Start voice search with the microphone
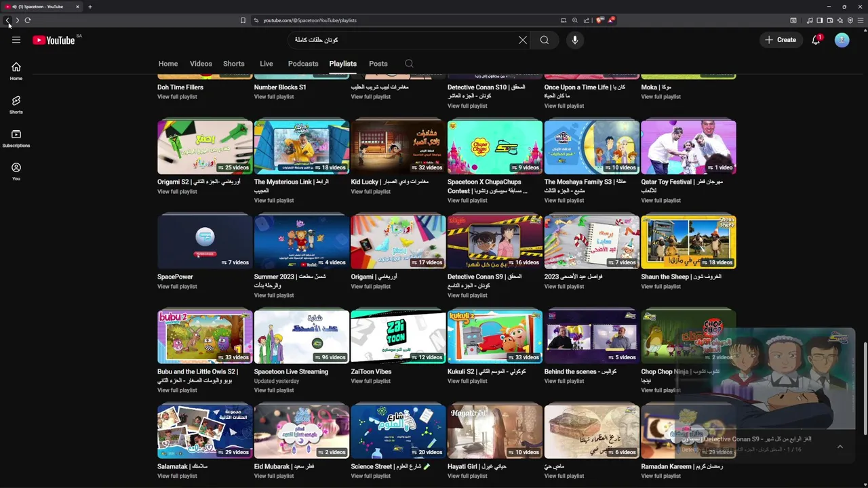868x488 pixels. tap(575, 40)
